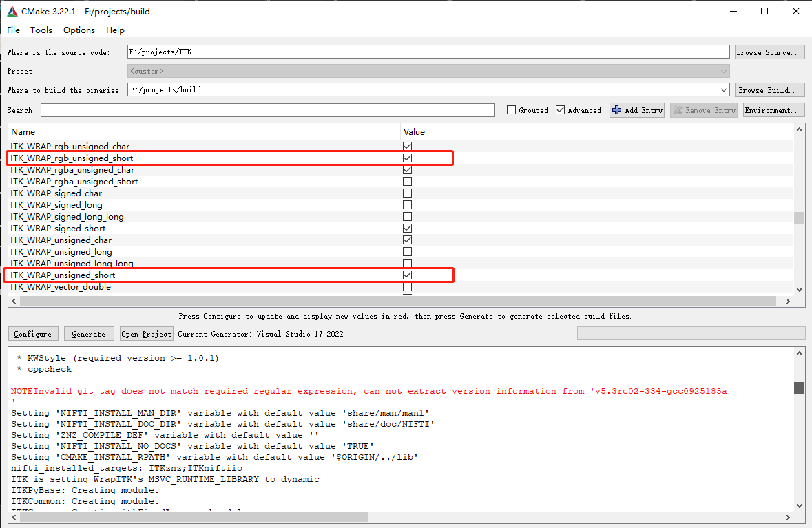This screenshot has height=528, width=812.
Task: Enable the Grouped checkbox
Action: coord(510,109)
